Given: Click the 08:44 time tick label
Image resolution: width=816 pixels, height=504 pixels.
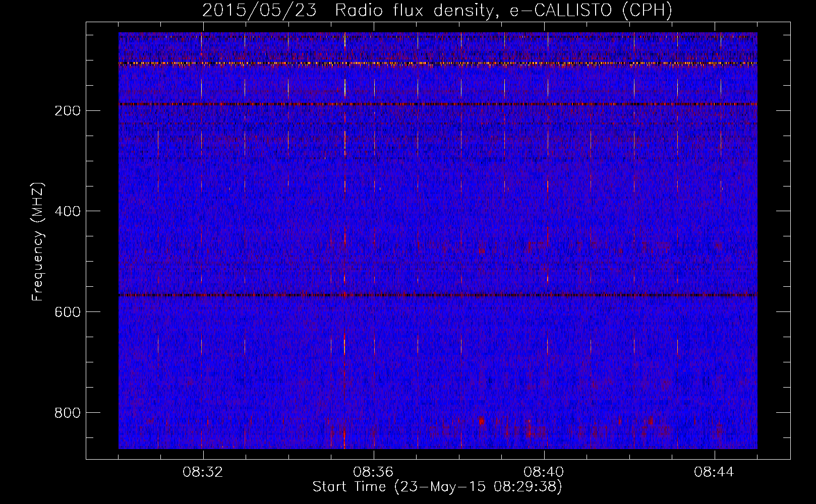Looking at the screenshot, I should [x=714, y=472].
